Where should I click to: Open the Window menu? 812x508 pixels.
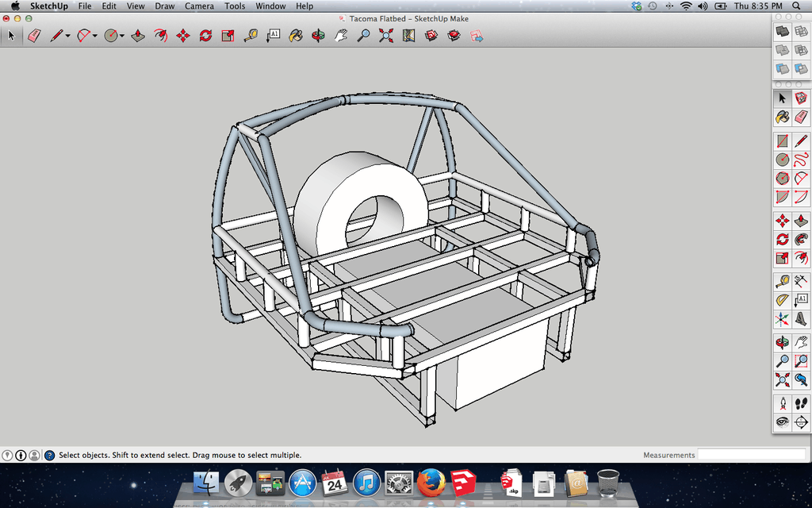click(x=270, y=6)
